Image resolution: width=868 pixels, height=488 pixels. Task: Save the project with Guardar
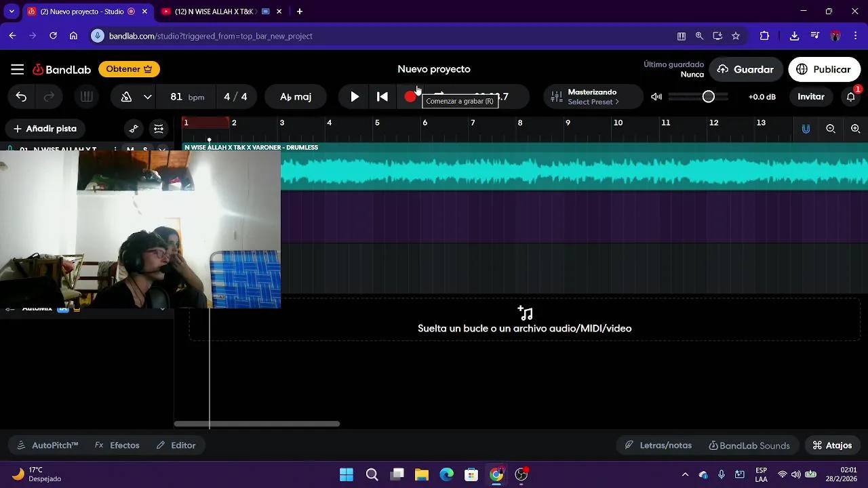tap(746, 69)
